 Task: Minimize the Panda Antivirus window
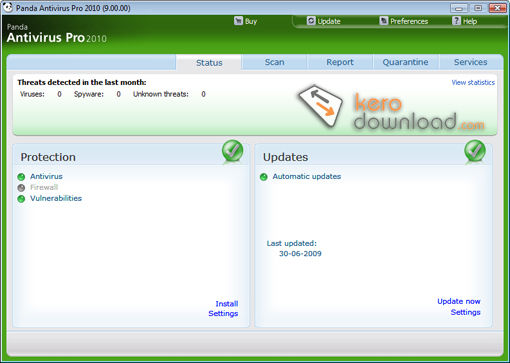point(459,8)
